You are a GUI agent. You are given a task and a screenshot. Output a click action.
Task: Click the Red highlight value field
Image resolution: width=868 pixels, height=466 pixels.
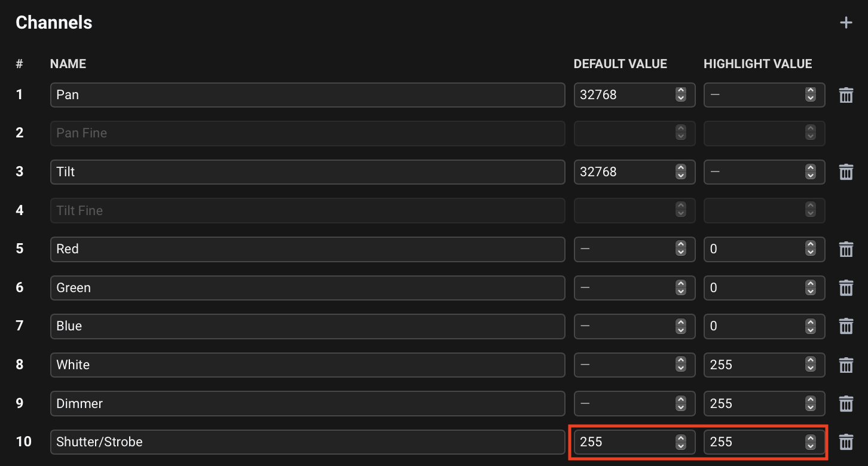pyautogui.click(x=753, y=249)
